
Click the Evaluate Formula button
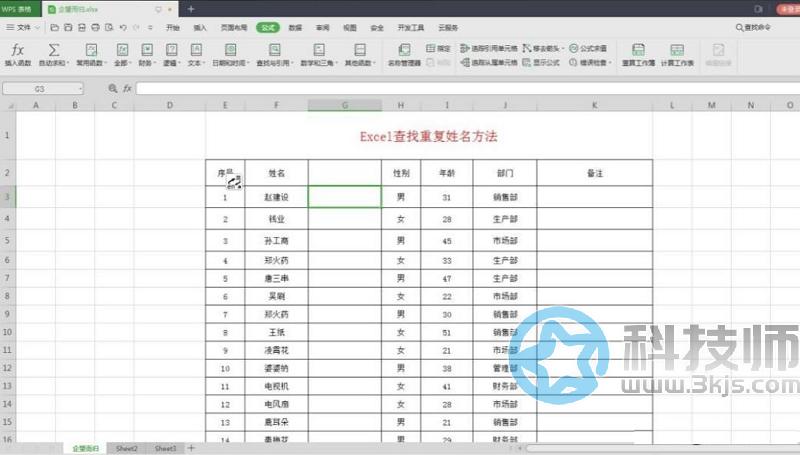(588, 48)
